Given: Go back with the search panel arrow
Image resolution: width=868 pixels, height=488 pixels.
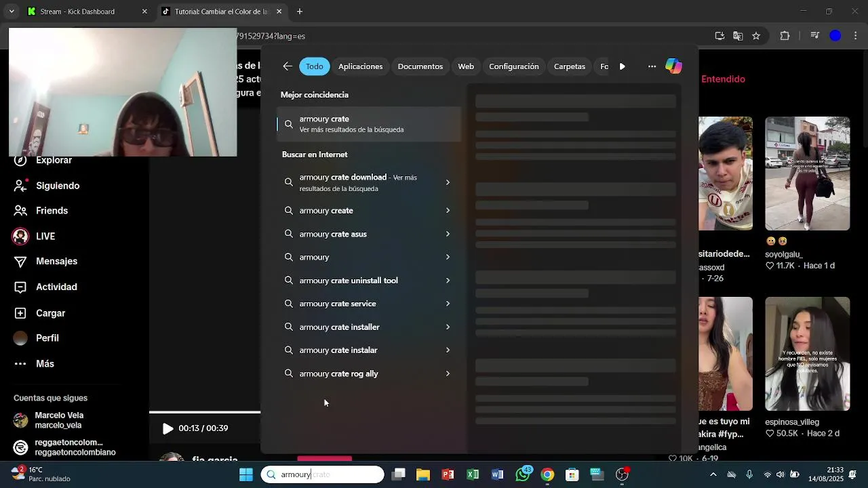Looking at the screenshot, I should coord(288,66).
